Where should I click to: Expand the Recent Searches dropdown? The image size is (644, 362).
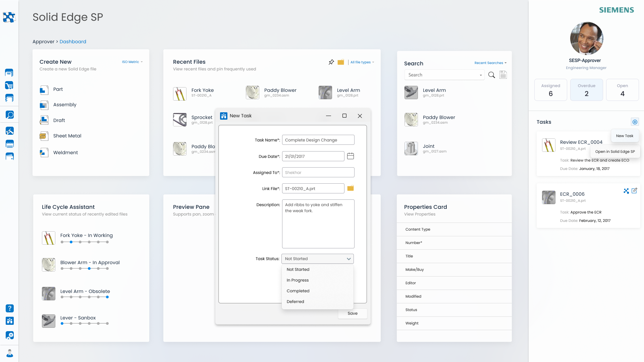point(490,63)
